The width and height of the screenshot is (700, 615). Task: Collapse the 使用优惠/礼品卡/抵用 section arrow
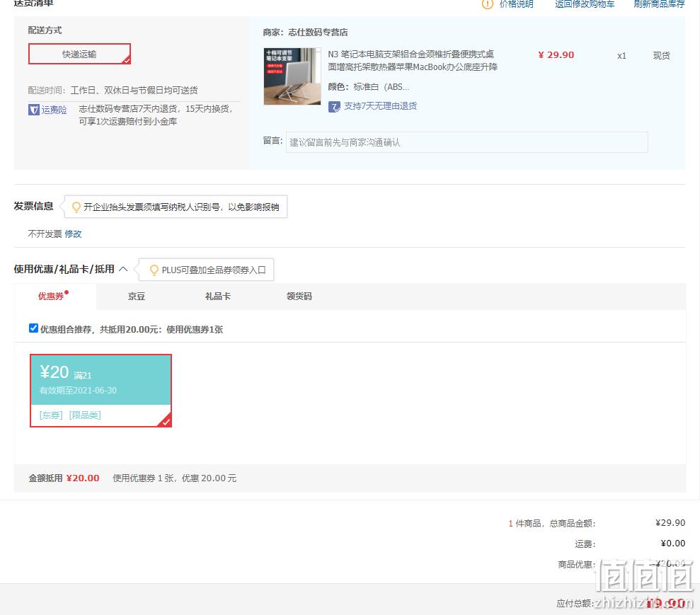pos(124,269)
